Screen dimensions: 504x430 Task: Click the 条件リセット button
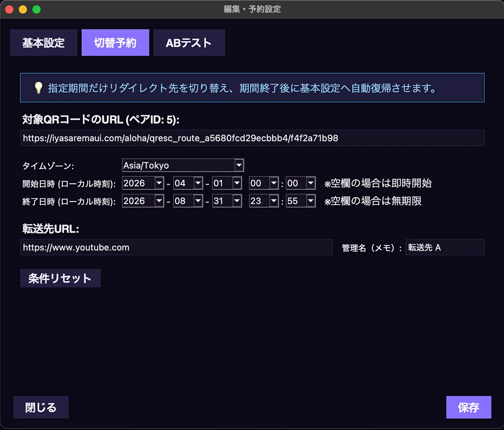60,279
